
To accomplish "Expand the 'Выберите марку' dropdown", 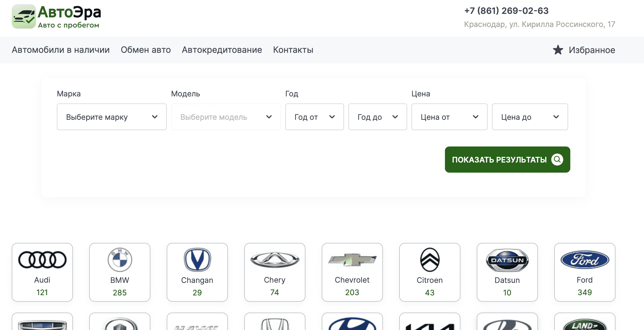I will [x=112, y=117].
